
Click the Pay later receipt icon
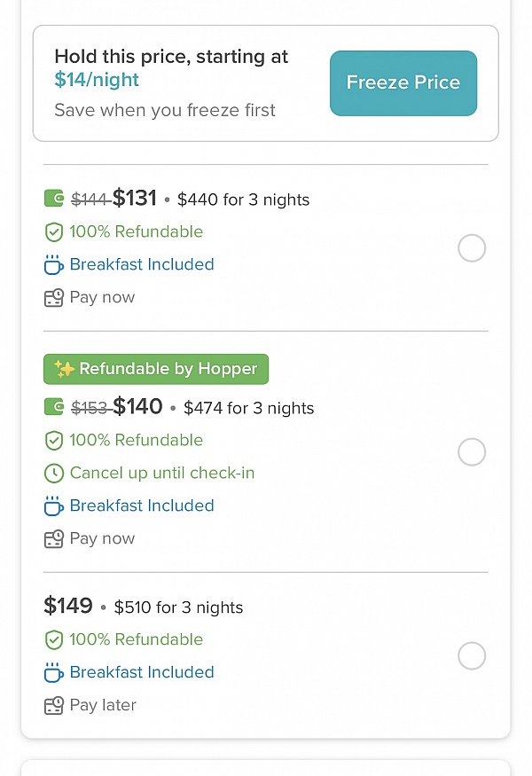pos(54,705)
